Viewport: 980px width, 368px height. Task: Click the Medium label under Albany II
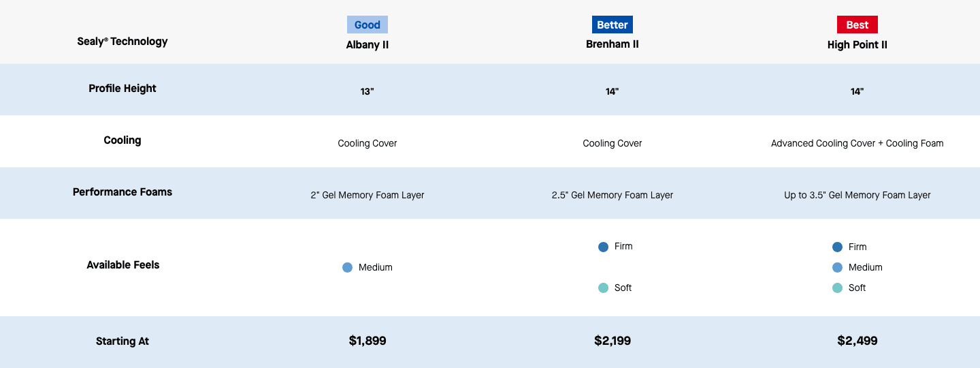pyautogui.click(x=376, y=268)
